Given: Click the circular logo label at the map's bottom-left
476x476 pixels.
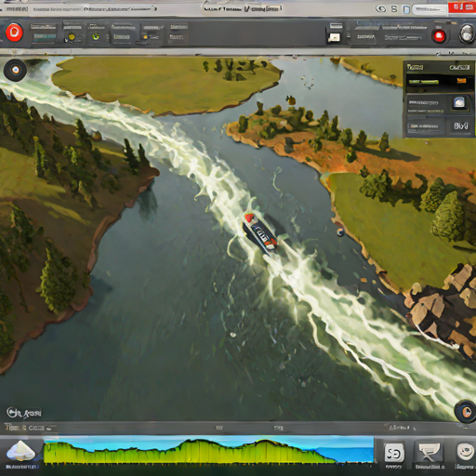Looking at the screenshot, I should click(24, 413).
